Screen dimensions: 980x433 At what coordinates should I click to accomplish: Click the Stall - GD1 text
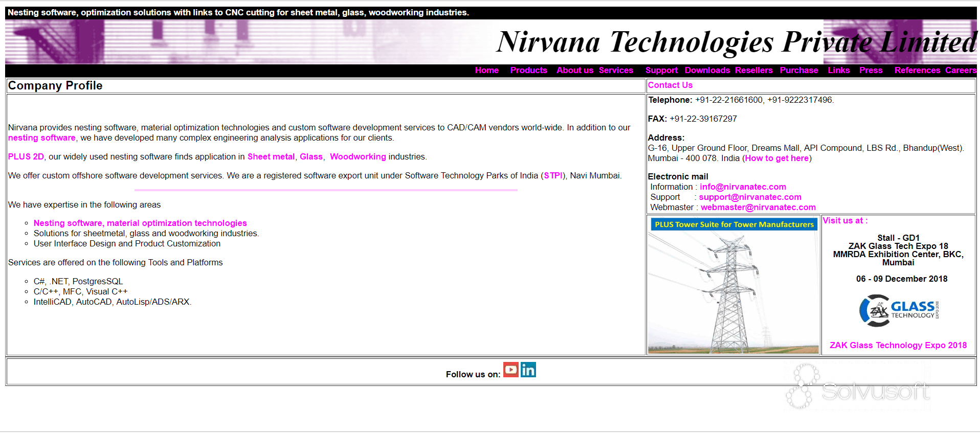pos(898,238)
